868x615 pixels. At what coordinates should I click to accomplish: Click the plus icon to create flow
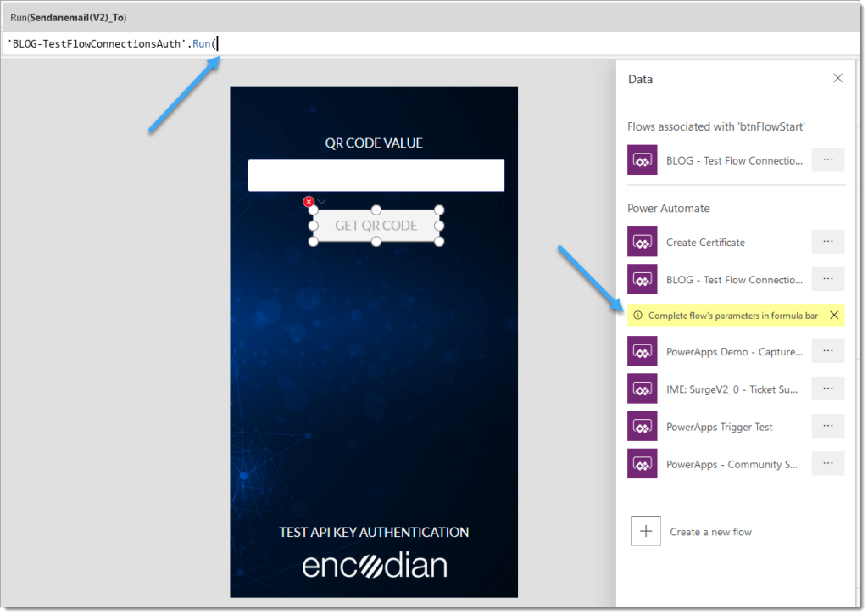[x=645, y=531]
